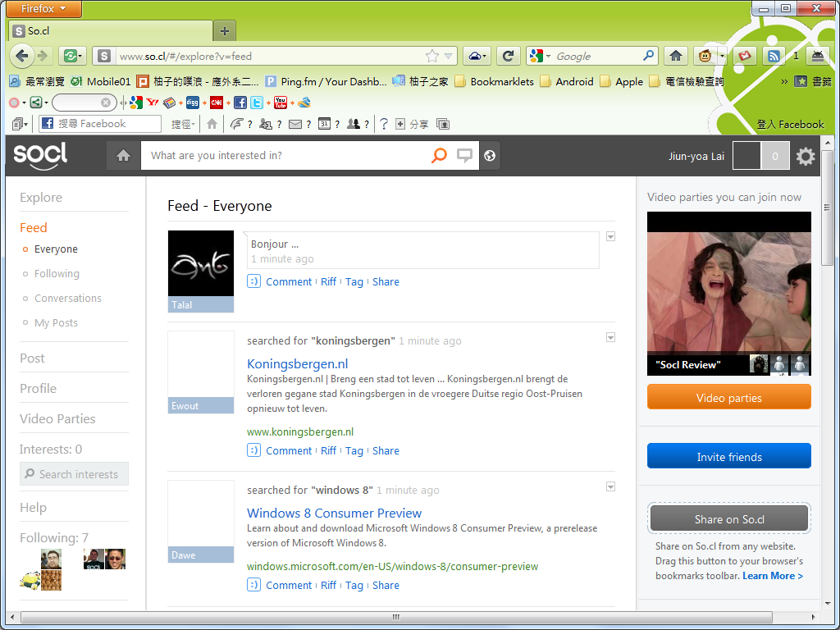Open Help in sidebar
The height and width of the screenshot is (630, 840).
pos(33,507)
